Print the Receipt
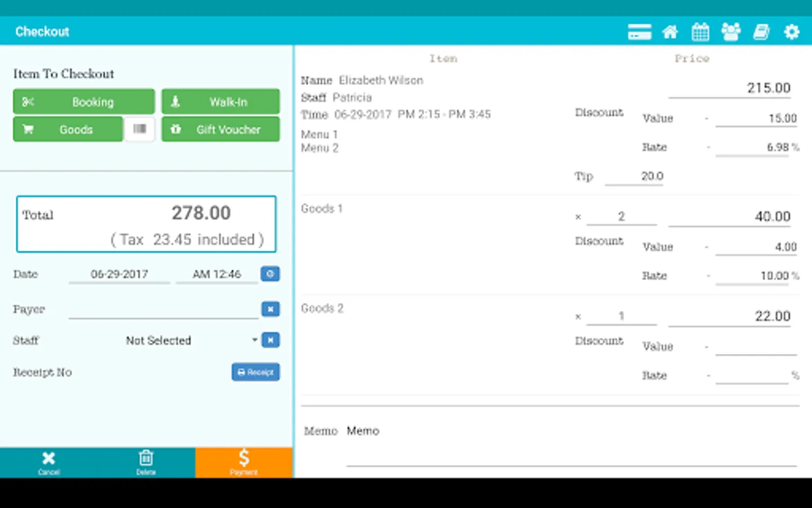 [255, 372]
